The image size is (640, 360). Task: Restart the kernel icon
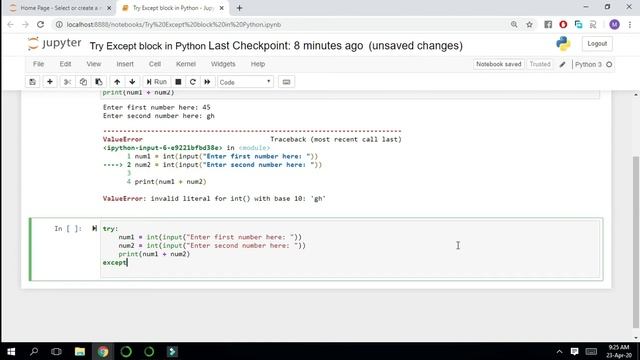click(x=193, y=82)
